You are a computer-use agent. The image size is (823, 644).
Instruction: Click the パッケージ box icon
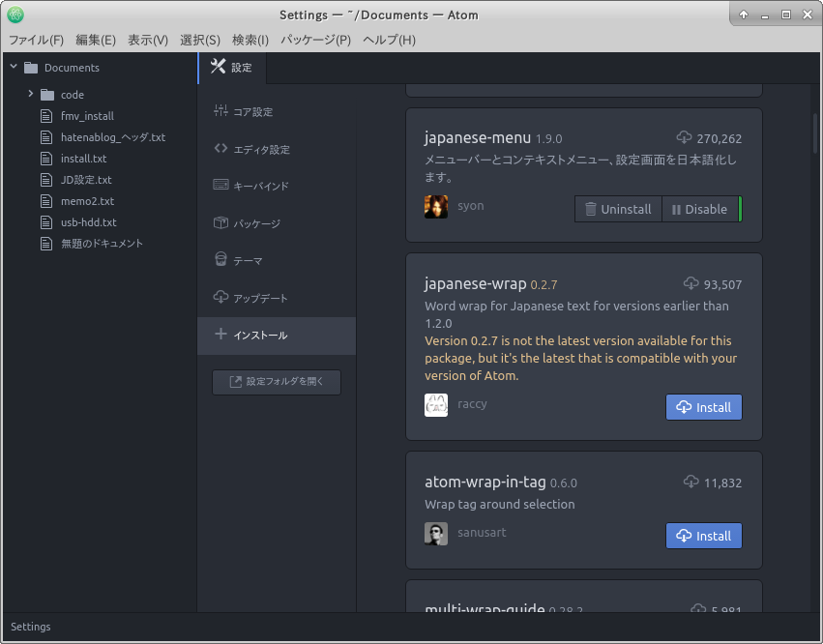[x=220, y=222]
